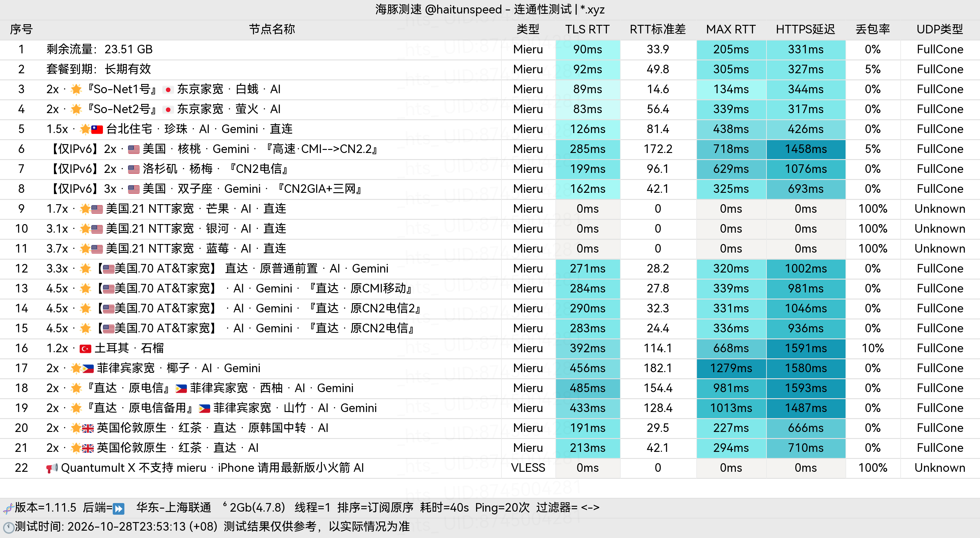
Task: Click the Philippines flag in row 18 西柚
Action: pos(181,389)
